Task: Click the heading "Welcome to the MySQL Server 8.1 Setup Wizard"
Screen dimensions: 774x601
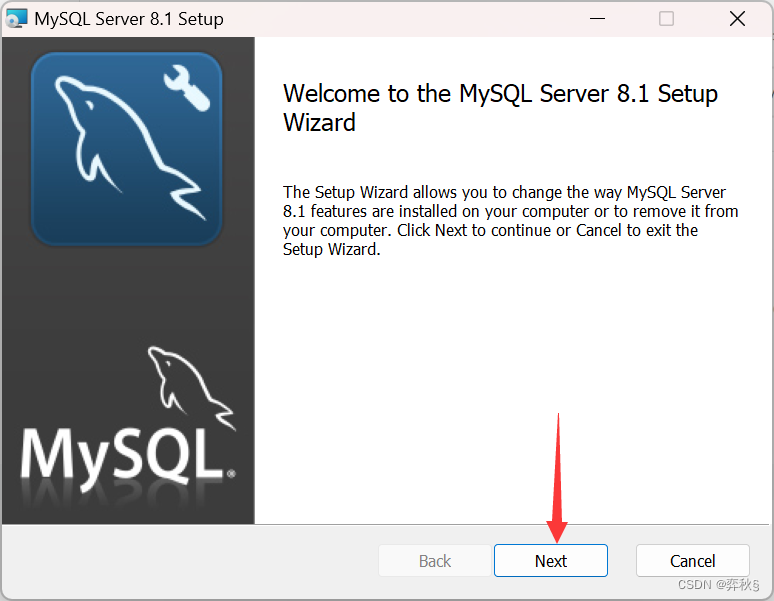Action: (500, 108)
